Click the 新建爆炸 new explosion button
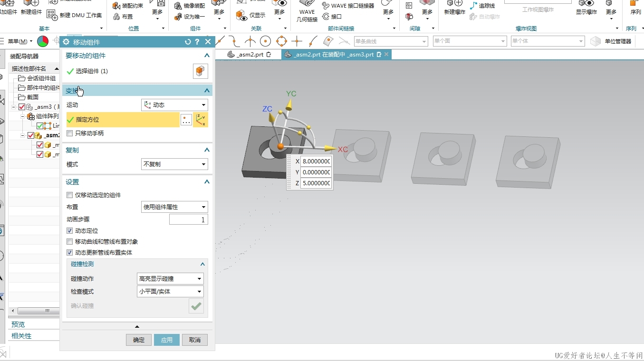This screenshot has height=361, width=644. [x=455, y=8]
